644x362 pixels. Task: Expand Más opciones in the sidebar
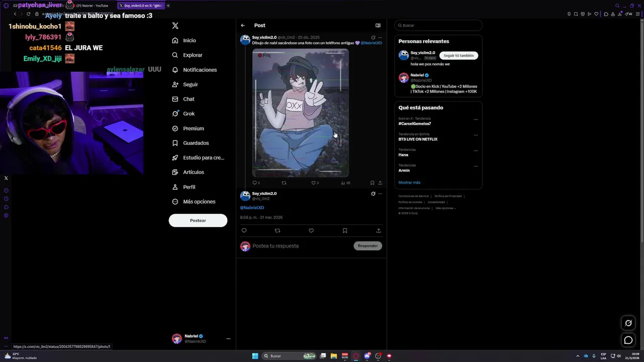[194, 202]
